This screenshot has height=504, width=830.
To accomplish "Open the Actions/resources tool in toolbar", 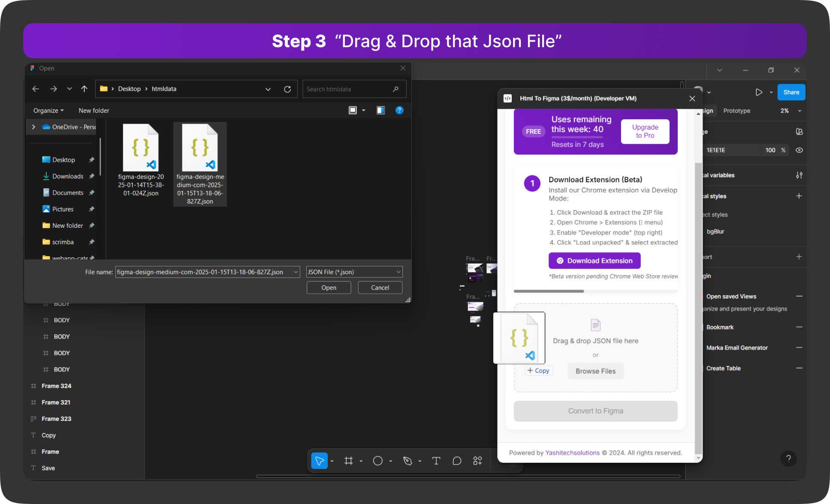I will (x=477, y=461).
